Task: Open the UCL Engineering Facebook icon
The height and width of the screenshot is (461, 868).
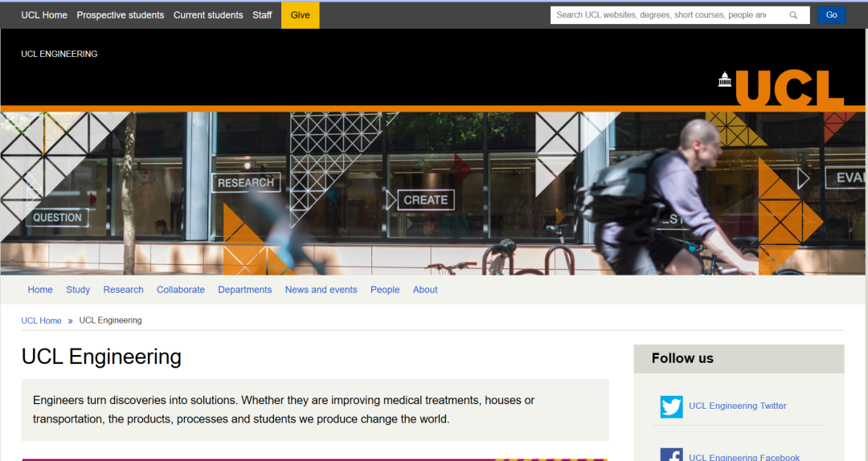Action: pyautogui.click(x=671, y=455)
